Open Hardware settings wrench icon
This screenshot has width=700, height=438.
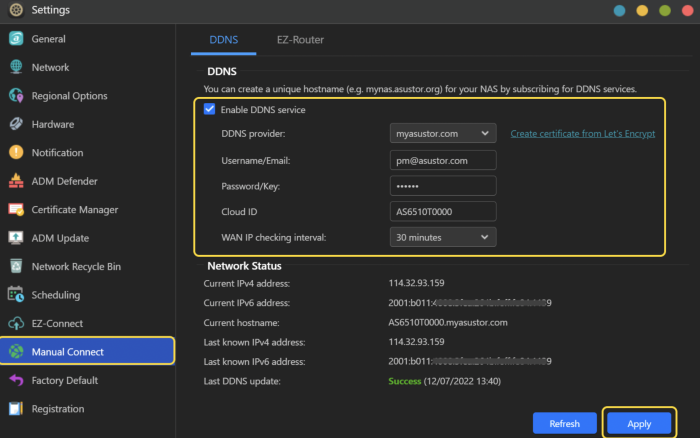pos(16,124)
